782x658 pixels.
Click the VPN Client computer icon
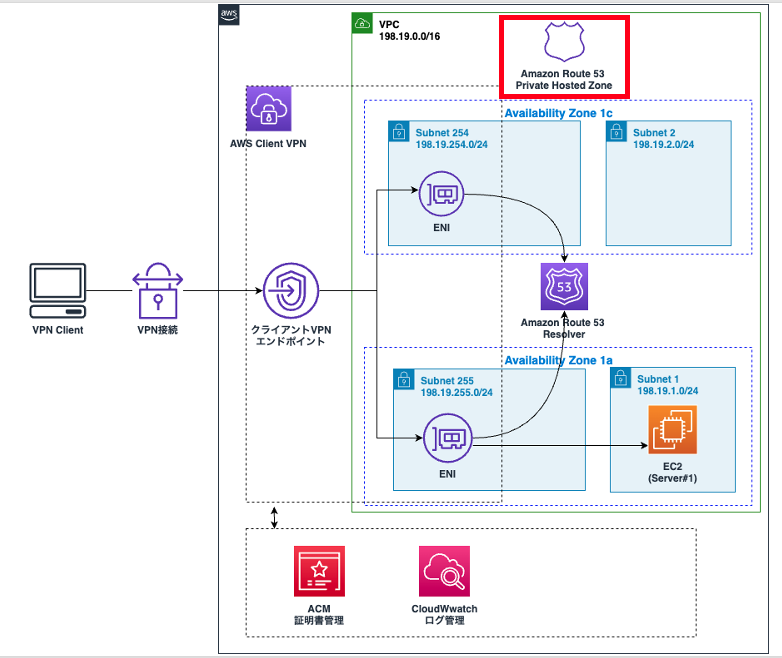point(58,291)
